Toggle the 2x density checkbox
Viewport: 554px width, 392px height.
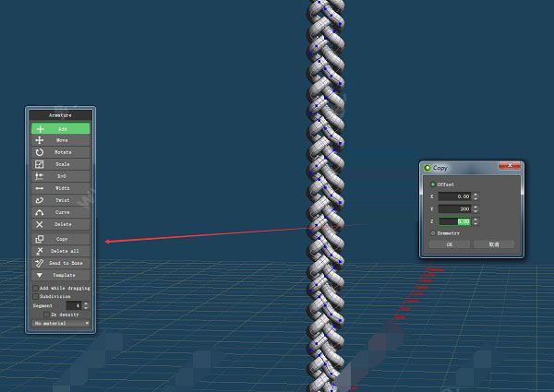[47, 315]
